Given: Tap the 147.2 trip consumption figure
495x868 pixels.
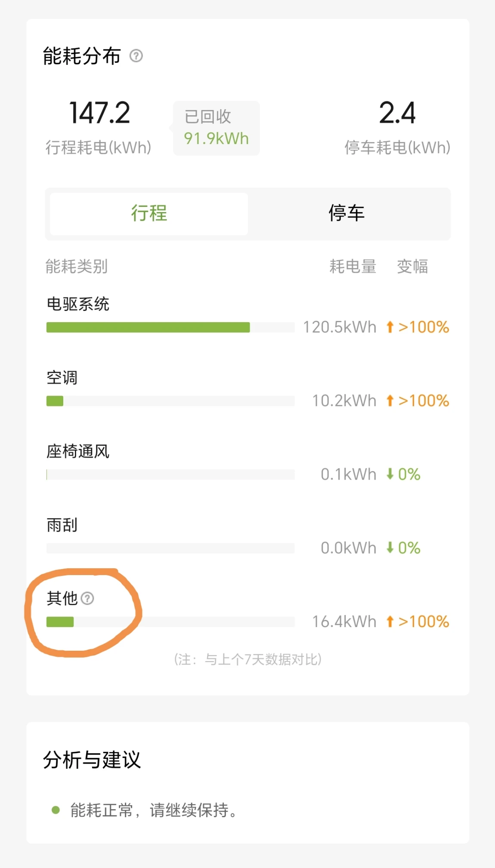Looking at the screenshot, I should (99, 113).
